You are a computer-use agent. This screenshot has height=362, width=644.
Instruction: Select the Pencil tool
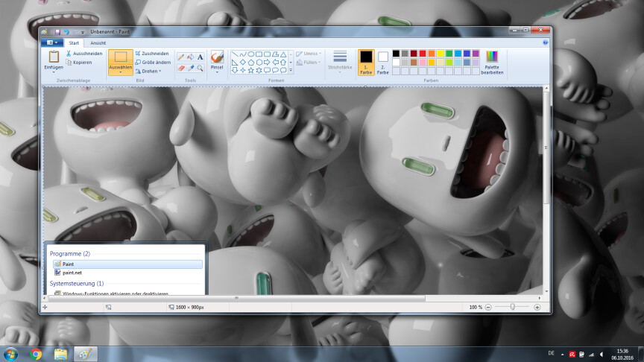click(x=181, y=57)
